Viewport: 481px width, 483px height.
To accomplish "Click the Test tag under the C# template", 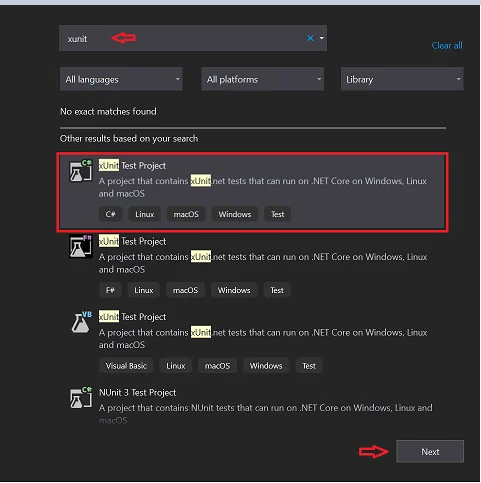I will click(x=277, y=214).
